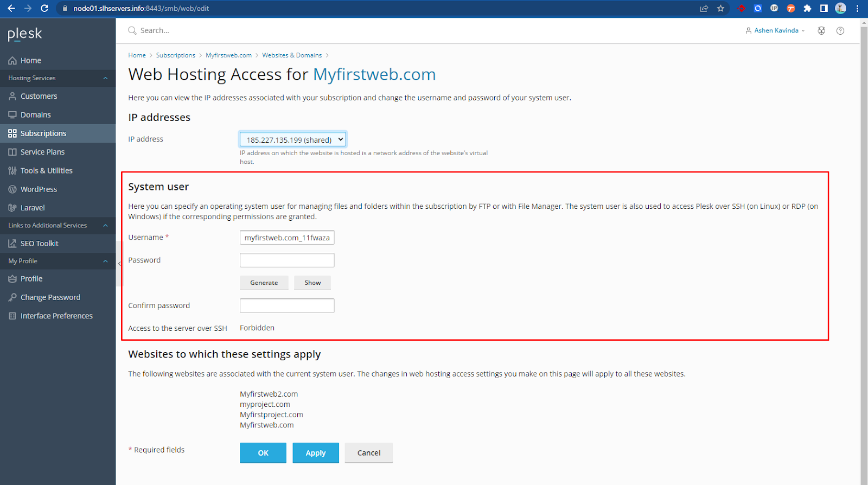The width and height of the screenshot is (868, 485).
Task: Go to WordPress in the sidebar
Action: click(x=39, y=189)
